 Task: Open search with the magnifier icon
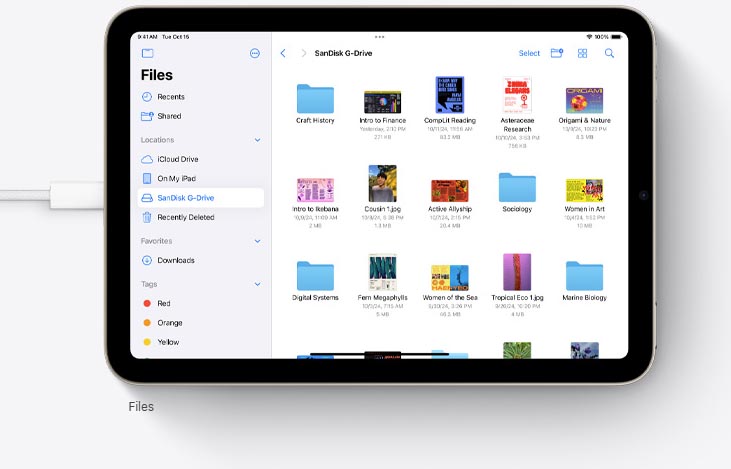click(x=609, y=53)
